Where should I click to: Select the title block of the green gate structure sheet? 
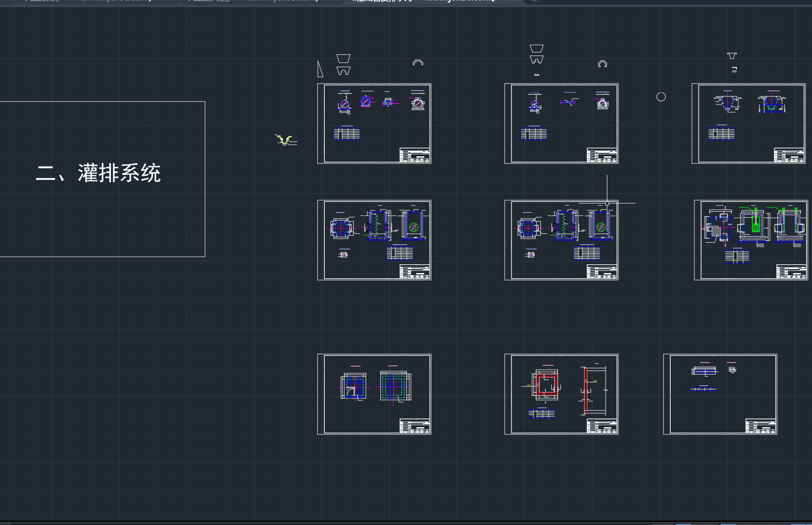(x=791, y=272)
